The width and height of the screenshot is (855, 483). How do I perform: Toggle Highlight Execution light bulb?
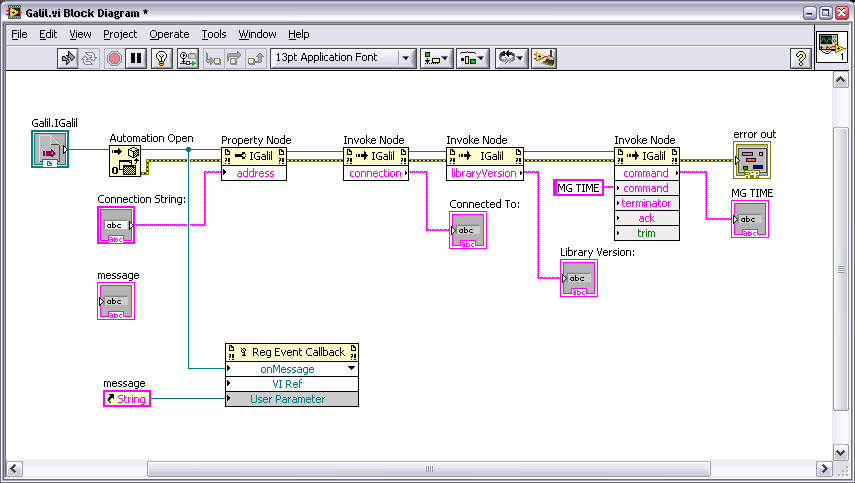[x=161, y=58]
